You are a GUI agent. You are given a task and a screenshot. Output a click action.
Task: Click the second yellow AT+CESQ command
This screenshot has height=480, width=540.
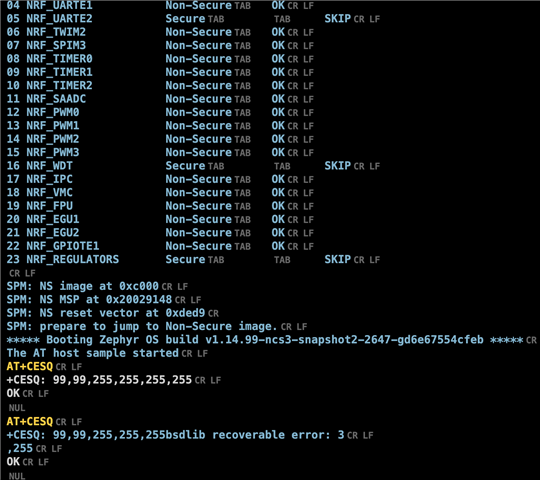coord(30,421)
